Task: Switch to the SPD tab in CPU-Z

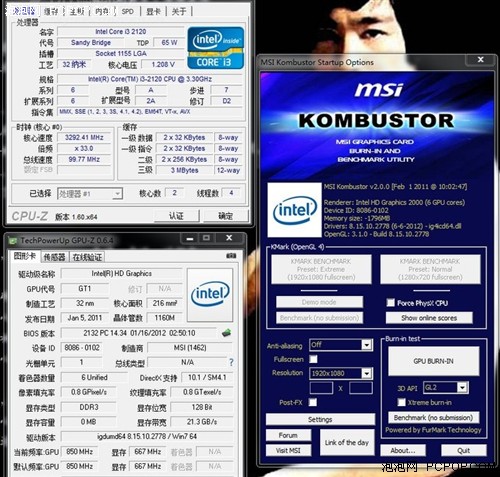Action: point(128,12)
